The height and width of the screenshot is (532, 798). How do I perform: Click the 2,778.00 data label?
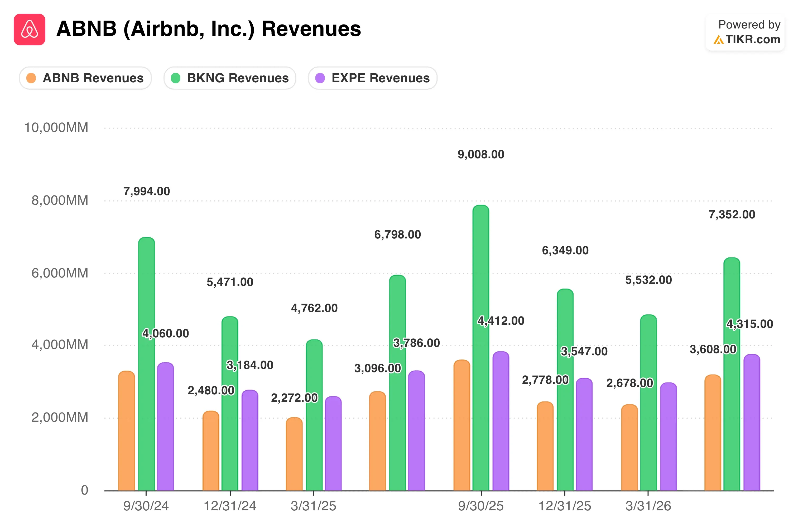point(545,380)
